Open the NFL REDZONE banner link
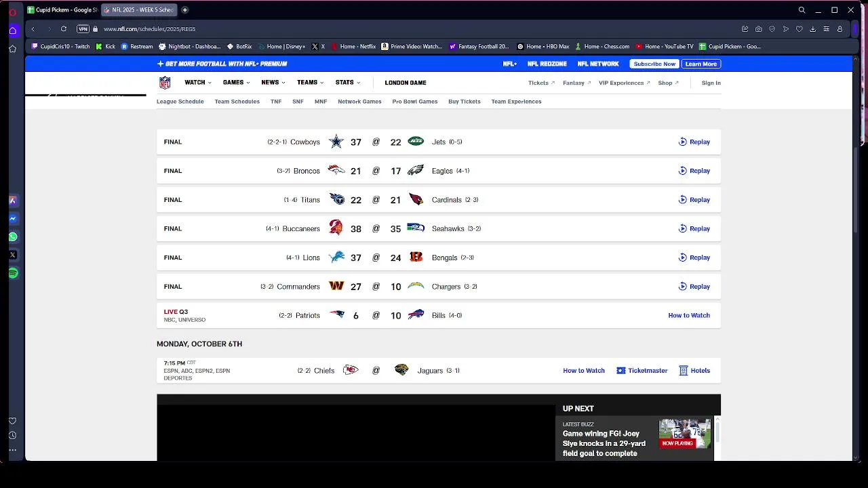Screen dimensions: 868x488 [547, 64]
